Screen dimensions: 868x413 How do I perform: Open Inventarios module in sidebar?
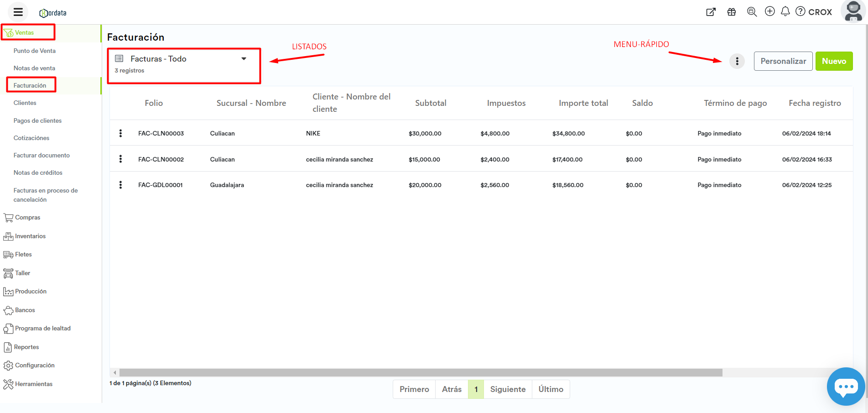point(30,236)
